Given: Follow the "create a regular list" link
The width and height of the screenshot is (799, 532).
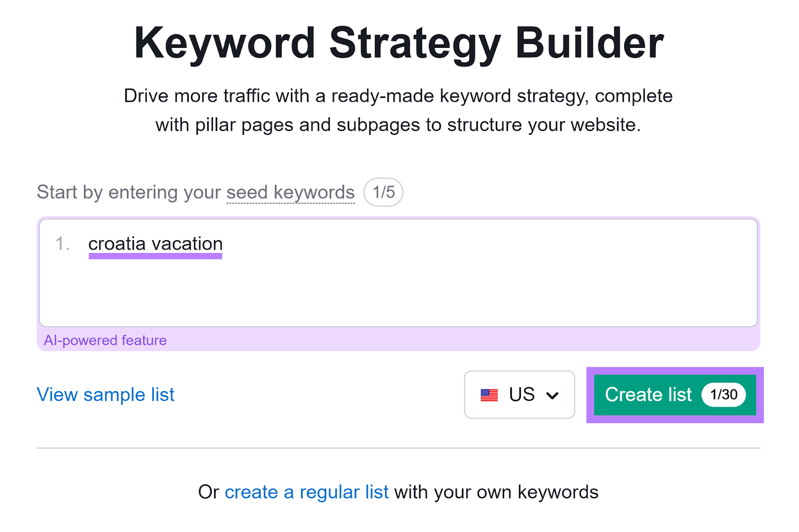Looking at the screenshot, I should [x=306, y=492].
